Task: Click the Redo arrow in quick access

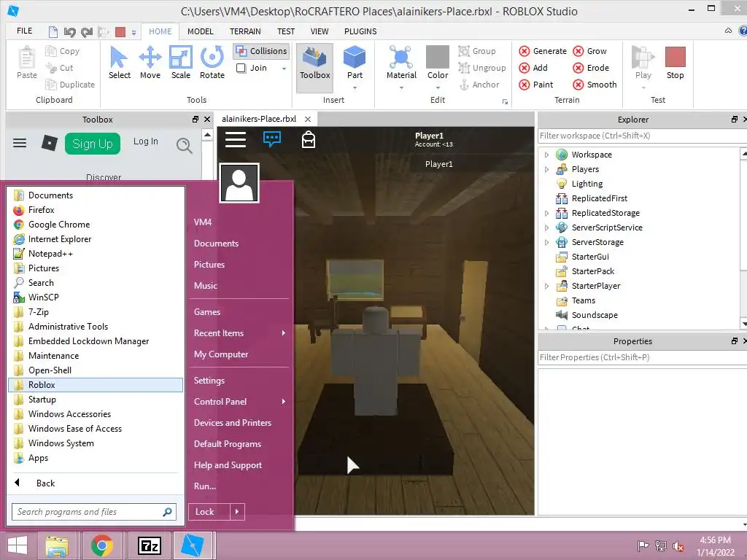Action: [87, 32]
